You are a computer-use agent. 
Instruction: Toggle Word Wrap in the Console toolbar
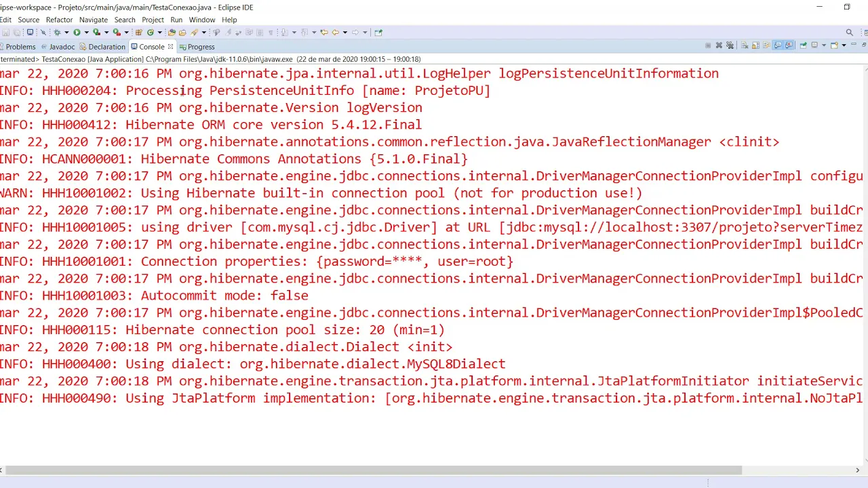(766, 45)
